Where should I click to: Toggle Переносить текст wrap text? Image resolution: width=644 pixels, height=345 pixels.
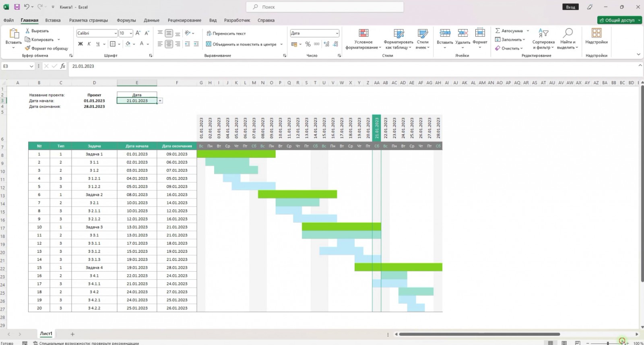(x=226, y=33)
